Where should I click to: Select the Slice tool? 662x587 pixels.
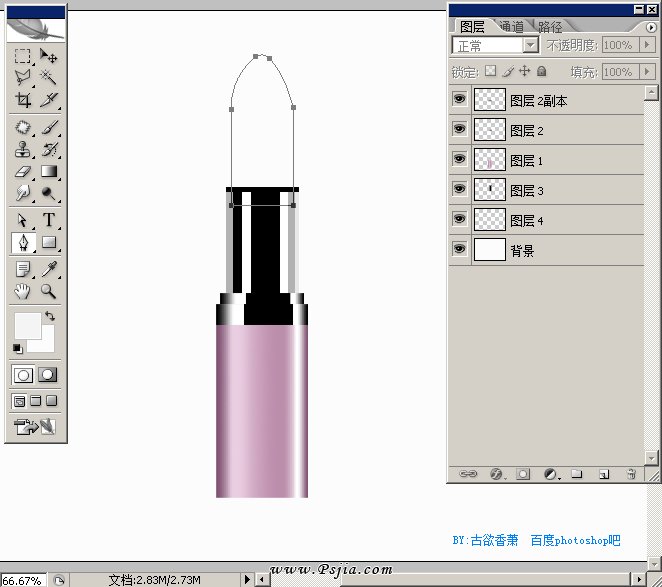point(49,100)
